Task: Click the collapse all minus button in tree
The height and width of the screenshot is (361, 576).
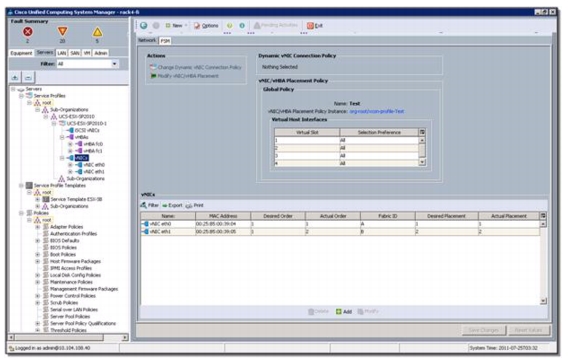Action: 28,77
